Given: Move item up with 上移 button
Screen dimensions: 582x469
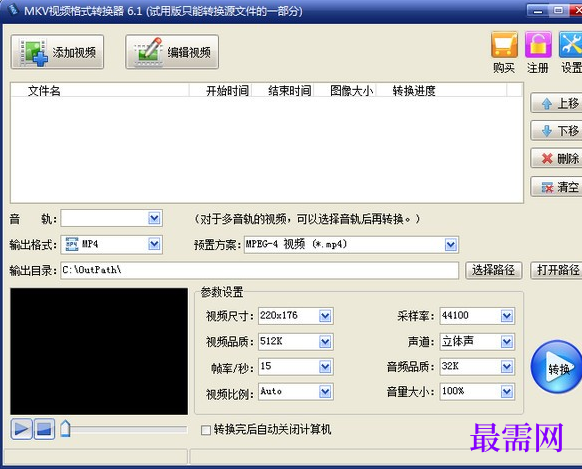Looking at the screenshot, I should tap(556, 103).
